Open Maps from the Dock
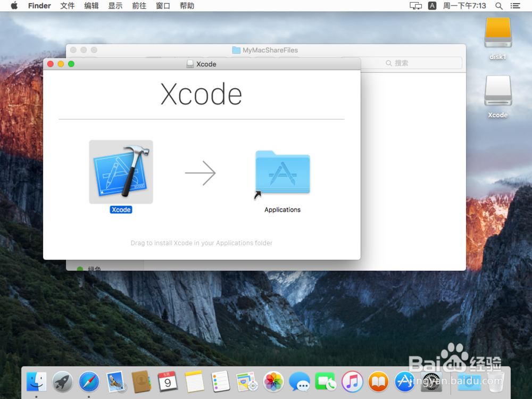 pos(247,381)
